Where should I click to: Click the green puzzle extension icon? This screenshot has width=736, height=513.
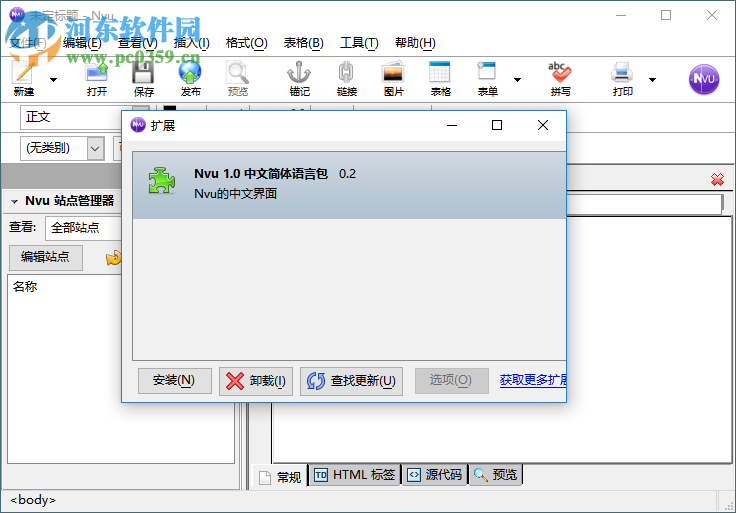[x=161, y=181]
